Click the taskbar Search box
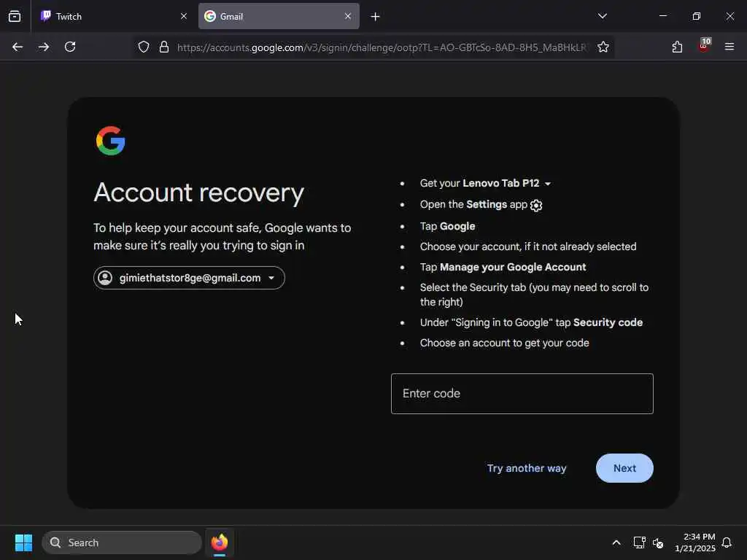This screenshot has height=560, width=747. point(122,542)
